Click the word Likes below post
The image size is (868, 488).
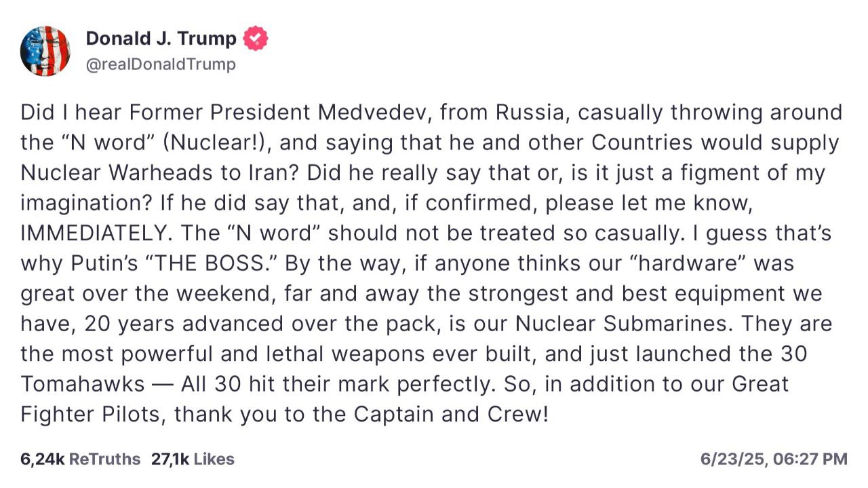tap(214, 459)
